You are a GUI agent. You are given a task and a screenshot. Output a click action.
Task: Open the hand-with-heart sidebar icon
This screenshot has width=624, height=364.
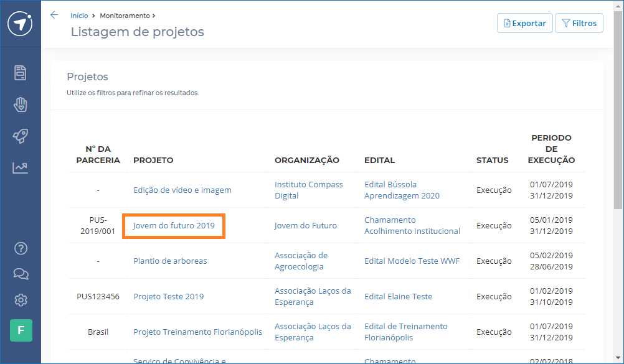21,105
